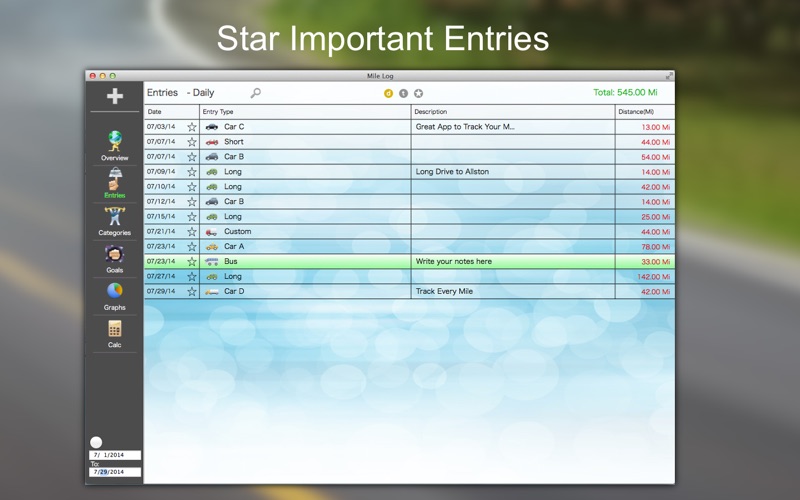Select the 'Short' entry type text
This screenshot has width=800, height=500.
click(x=234, y=142)
